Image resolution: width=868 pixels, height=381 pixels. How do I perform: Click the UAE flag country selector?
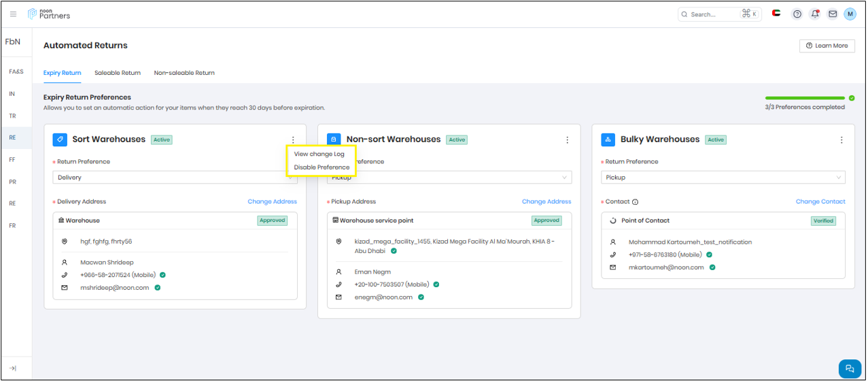point(776,14)
